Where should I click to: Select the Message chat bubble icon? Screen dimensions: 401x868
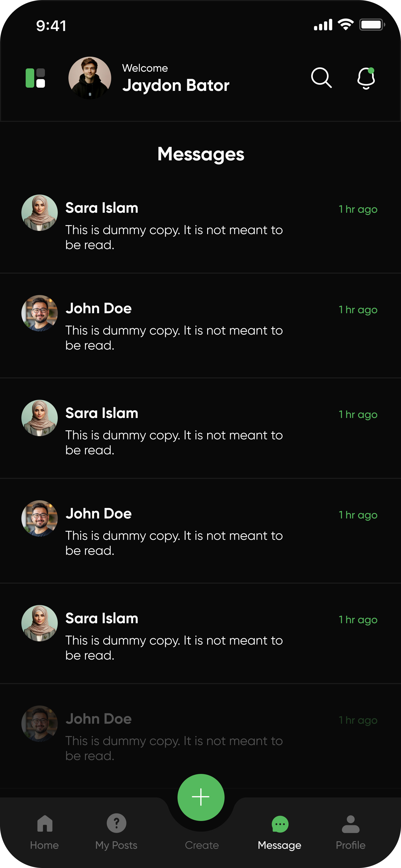click(x=280, y=824)
